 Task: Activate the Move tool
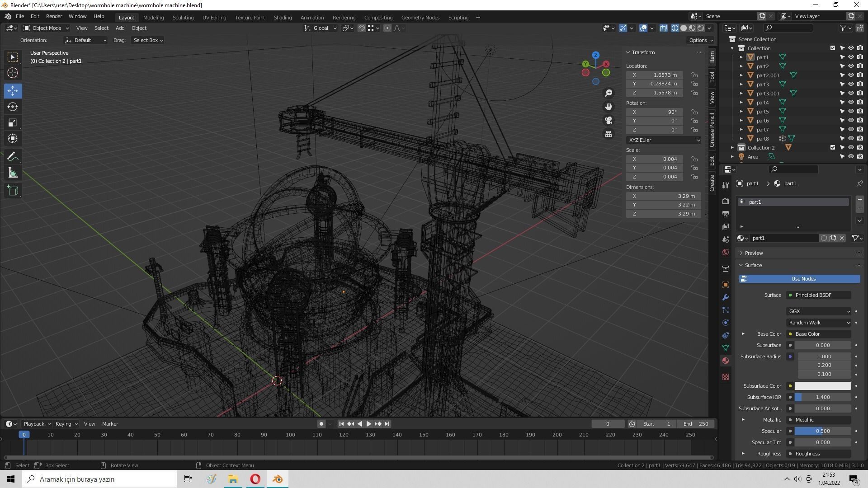13,91
